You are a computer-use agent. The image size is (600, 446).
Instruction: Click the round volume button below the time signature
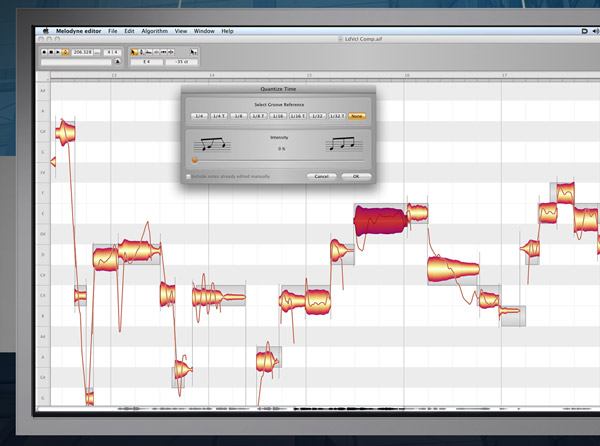point(117,62)
